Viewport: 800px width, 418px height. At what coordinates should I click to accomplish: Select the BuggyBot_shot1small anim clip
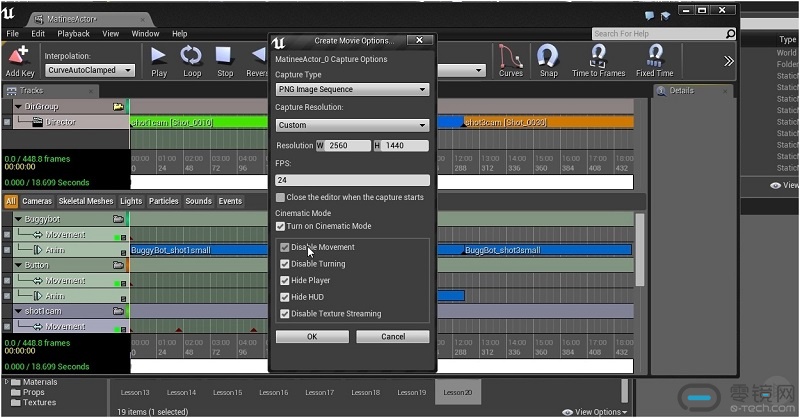[x=199, y=250]
